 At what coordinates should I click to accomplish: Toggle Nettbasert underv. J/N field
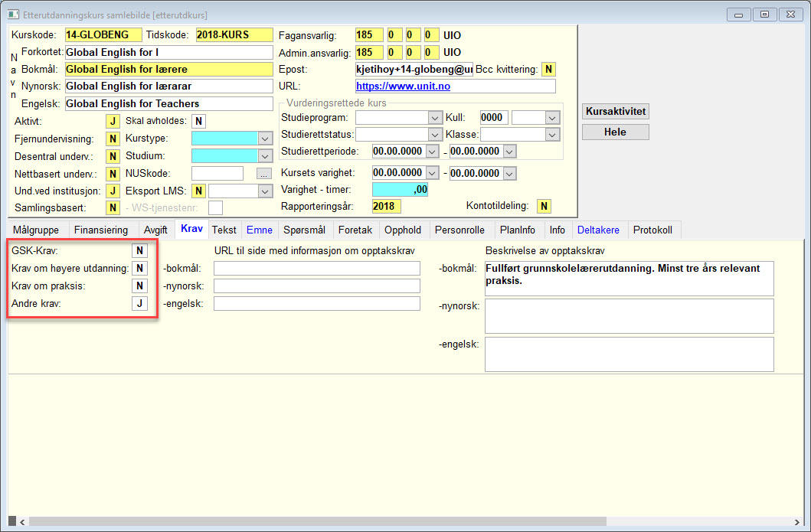tap(113, 174)
